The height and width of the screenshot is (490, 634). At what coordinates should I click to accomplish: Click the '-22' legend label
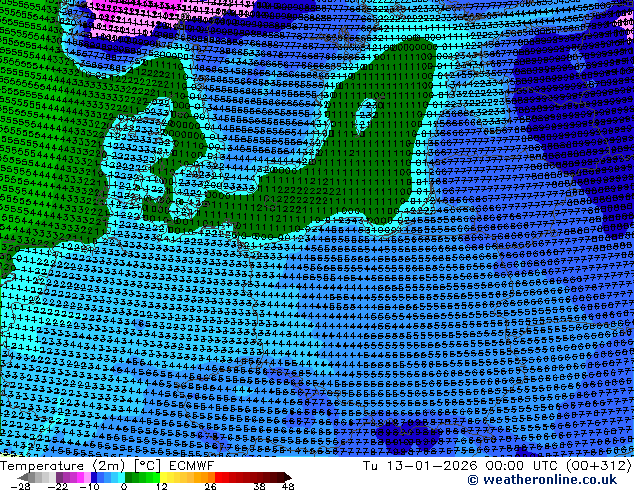(x=58, y=486)
